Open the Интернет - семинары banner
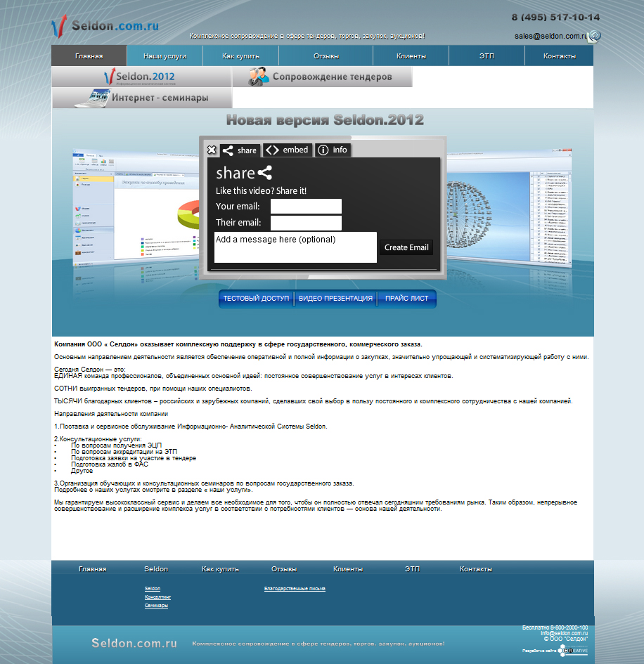This screenshot has height=664, width=644. (x=141, y=98)
